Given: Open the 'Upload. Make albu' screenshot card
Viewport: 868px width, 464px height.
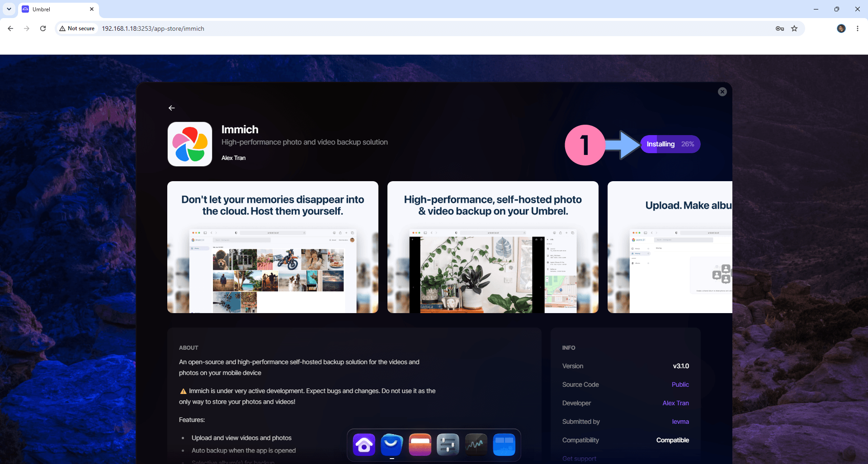Looking at the screenshot, I should click(x=670, y=247).
